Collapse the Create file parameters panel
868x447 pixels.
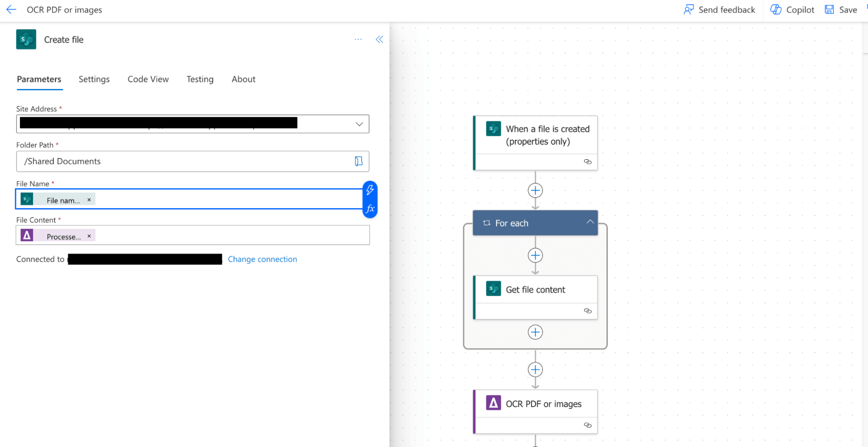(x=379, y=39)
